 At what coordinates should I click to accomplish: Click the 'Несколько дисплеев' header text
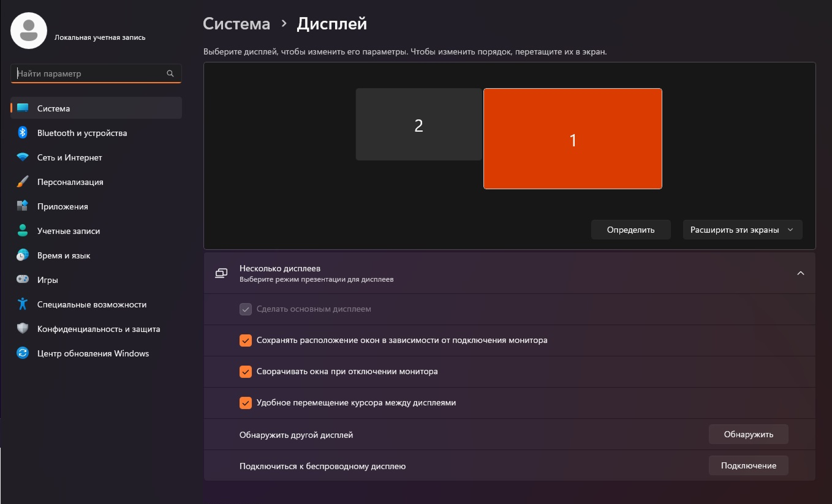280,268
